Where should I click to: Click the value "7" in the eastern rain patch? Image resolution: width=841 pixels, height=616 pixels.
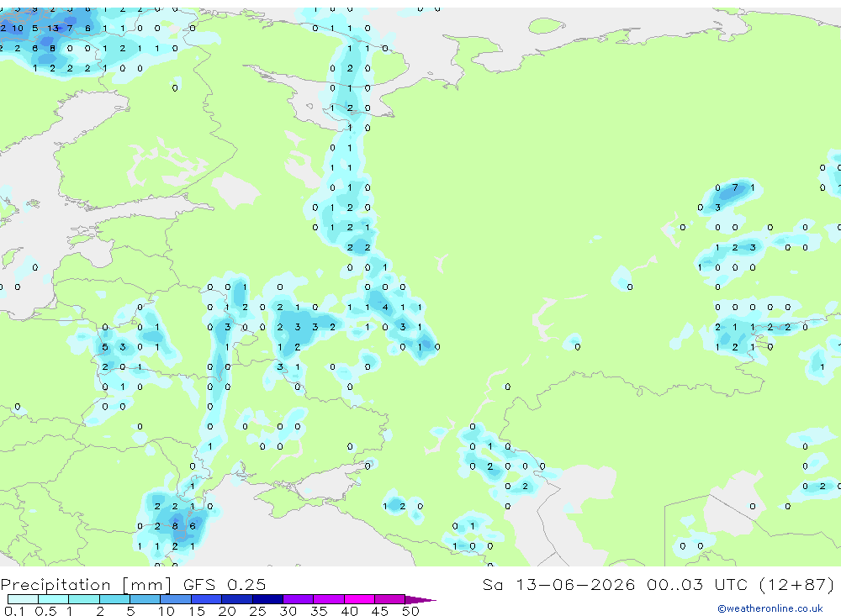(x=735, y=187)
